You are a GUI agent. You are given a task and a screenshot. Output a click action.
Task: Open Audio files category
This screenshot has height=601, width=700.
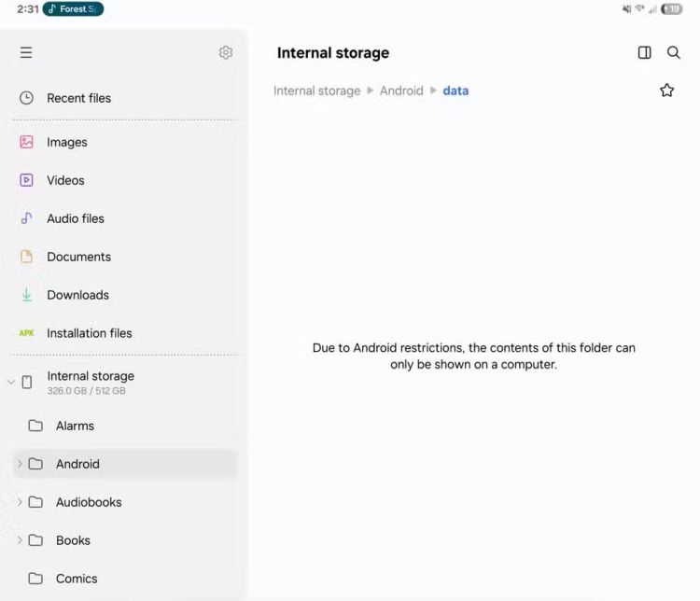[x=75, y=218]
